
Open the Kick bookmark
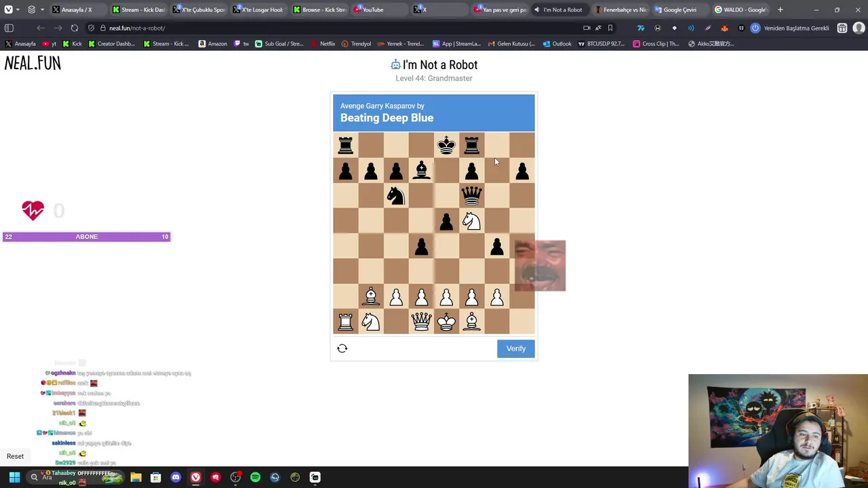click(72, 43)
